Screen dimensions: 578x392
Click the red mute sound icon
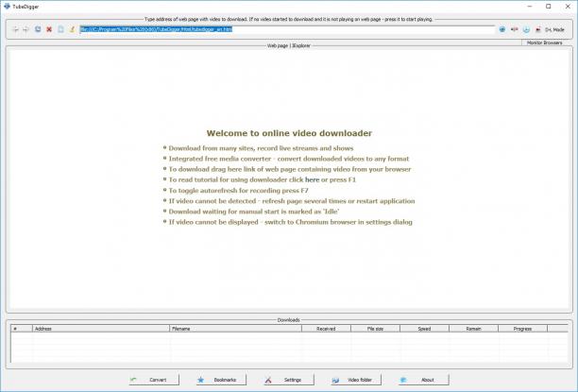click(514, 29)
